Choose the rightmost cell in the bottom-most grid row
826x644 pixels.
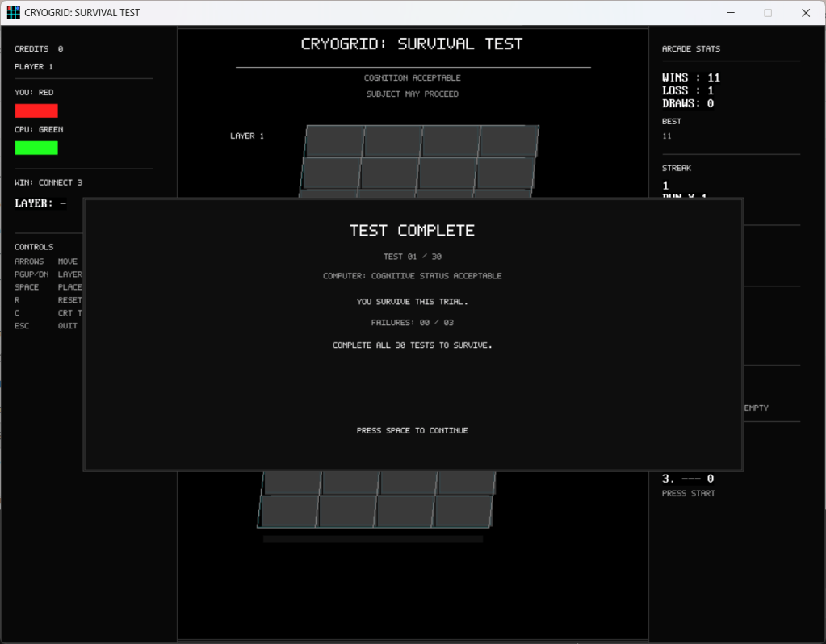(x=463, y=511)
